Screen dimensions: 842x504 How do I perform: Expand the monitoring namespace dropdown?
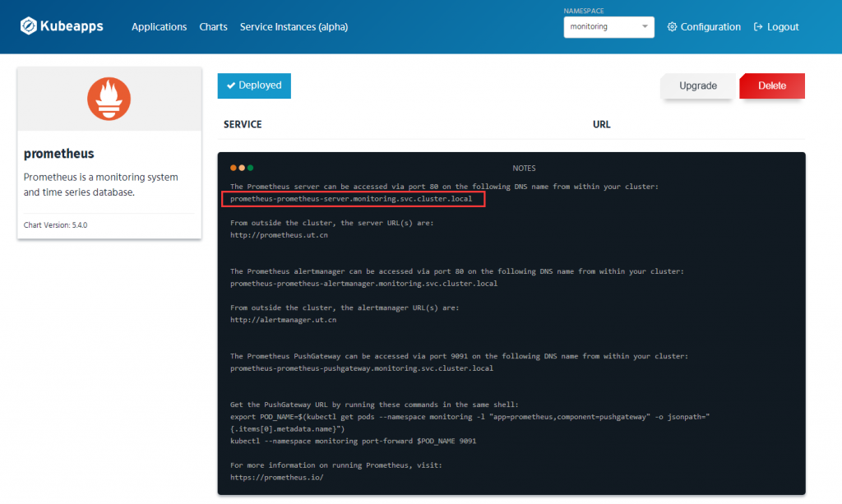click(x=609, y=27)
